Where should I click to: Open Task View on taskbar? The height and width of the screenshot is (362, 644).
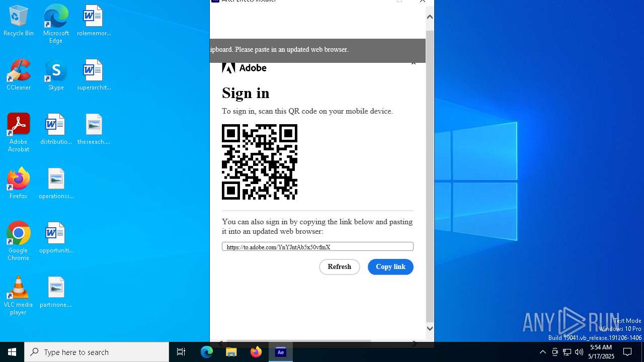181,352
